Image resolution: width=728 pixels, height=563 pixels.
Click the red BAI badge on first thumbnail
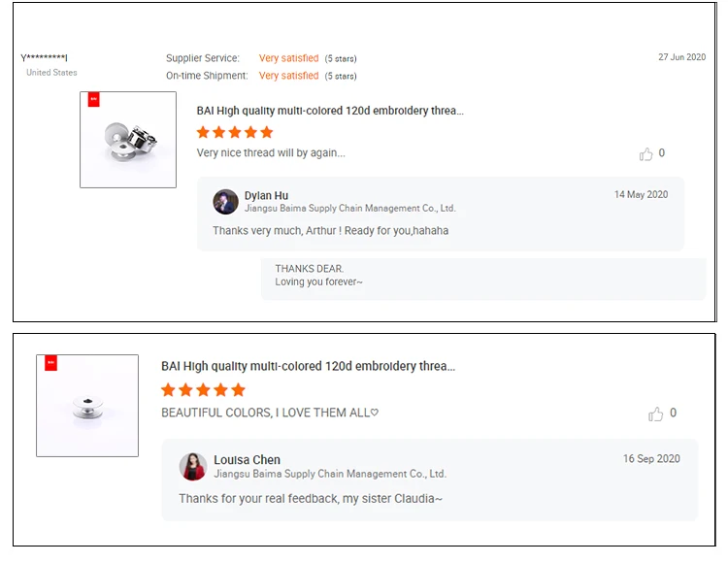(x=94, y=99)
